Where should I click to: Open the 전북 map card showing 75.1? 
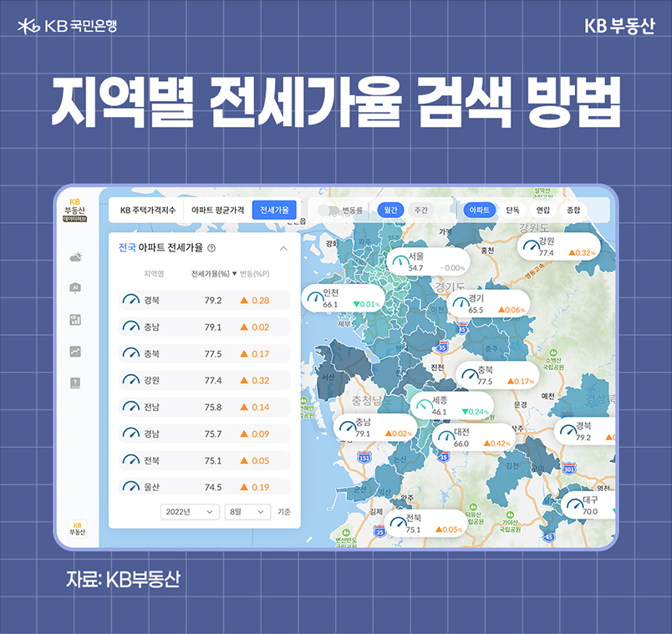pos(425,524)
